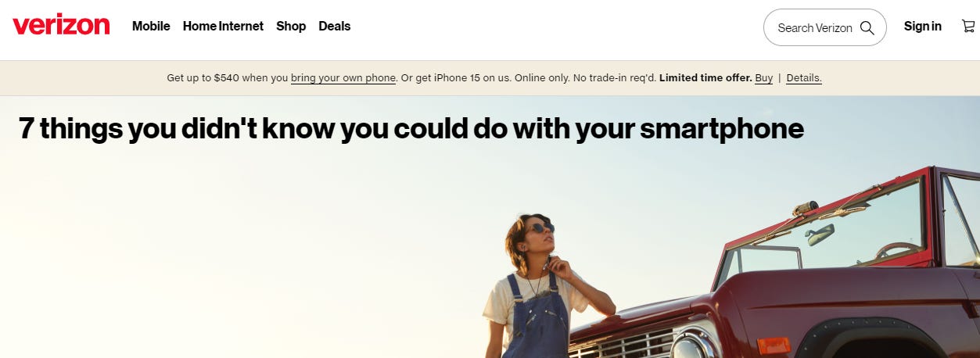Click the magnifying glass search icon
The image size is (980, 358).
867,28
